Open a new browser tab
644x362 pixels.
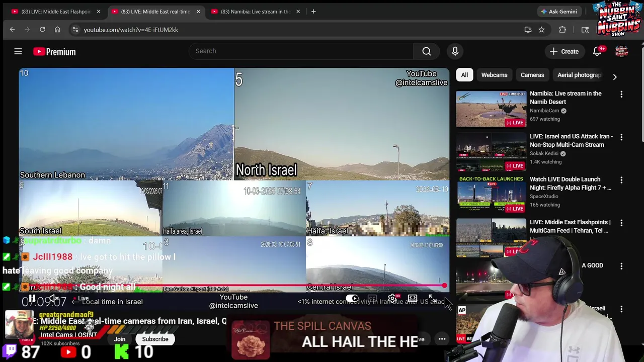tap(313, 11)
